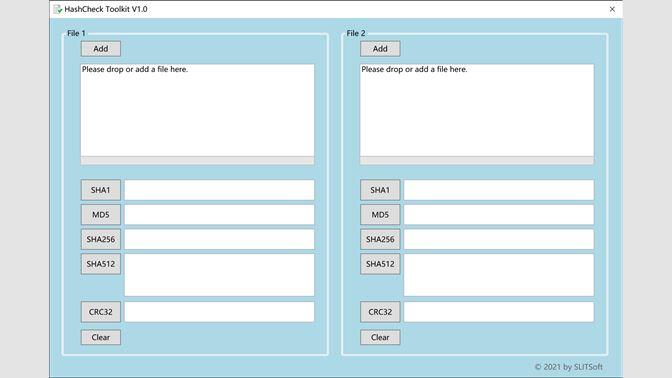Calculate CRC32 for File 2
672x378 pixels.
tap(380, 312)
